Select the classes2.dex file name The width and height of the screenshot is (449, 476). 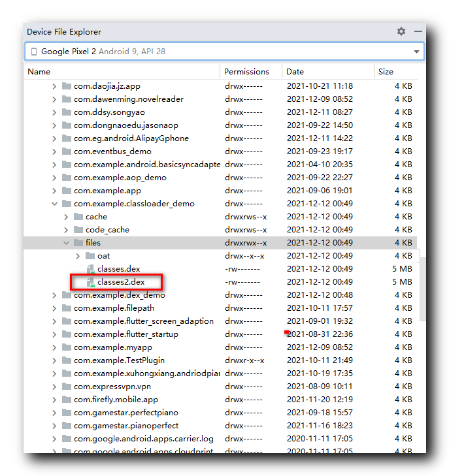(121, 282)
